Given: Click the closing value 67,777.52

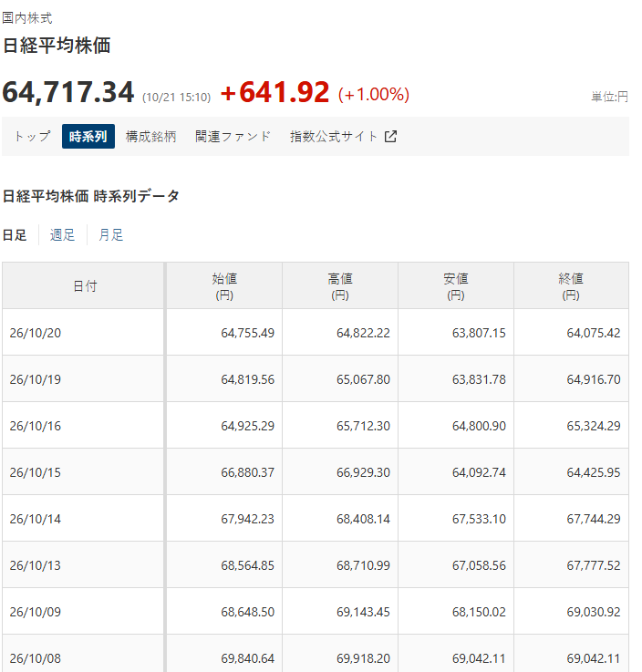Looking at the screenshot, I should point(594,565).
